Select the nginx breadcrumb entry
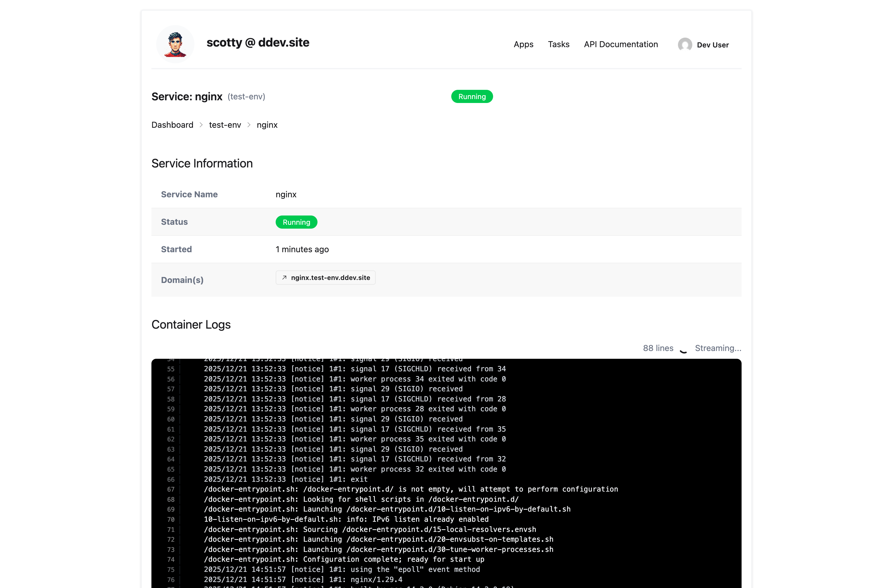893x588 pixels. tap(267, 125)
